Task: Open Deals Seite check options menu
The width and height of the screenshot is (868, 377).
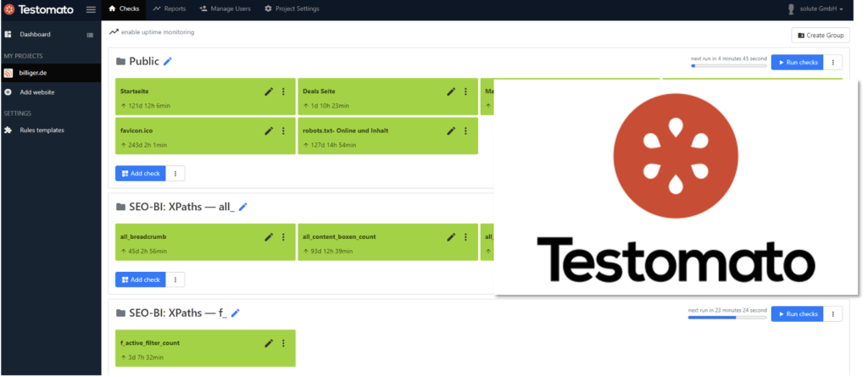Action: tap(465, 91)
